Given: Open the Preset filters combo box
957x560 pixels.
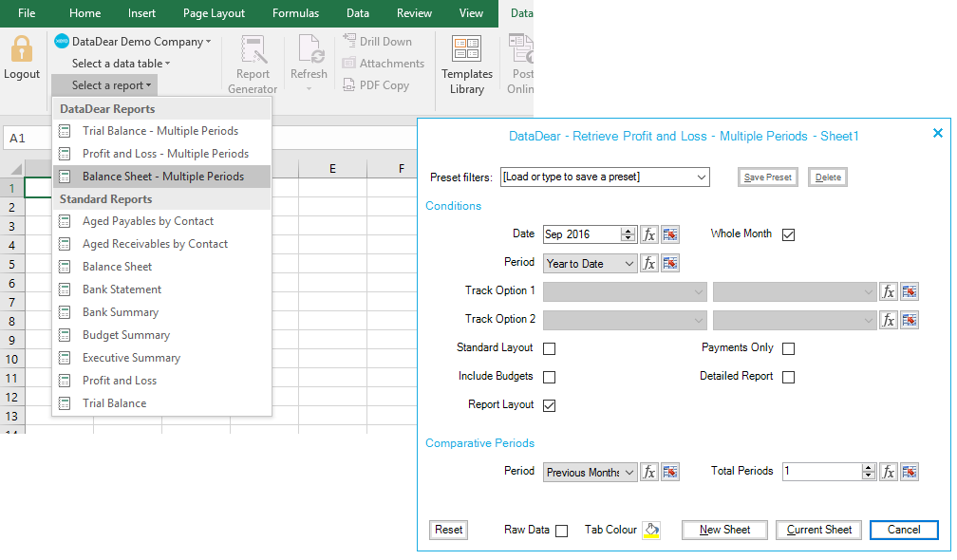Looking at the screenshot, I should click(605, 177).
